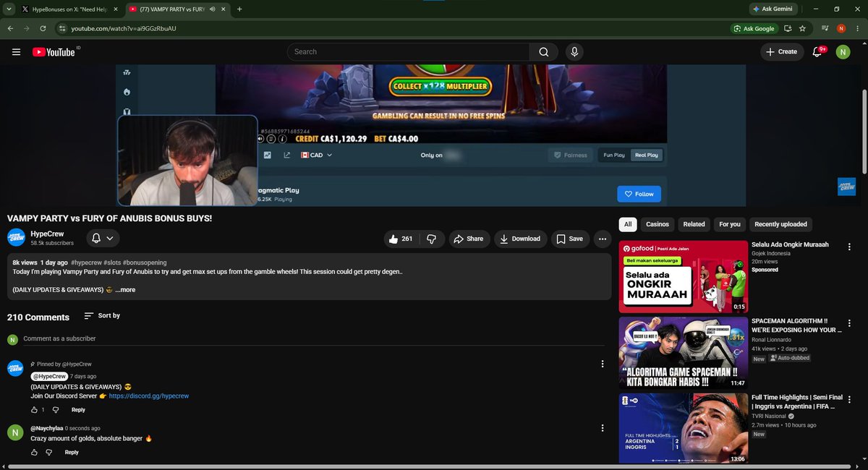Select the Related filter chip
This screenshot has width=868, height=470.
[x=694, y=224]
